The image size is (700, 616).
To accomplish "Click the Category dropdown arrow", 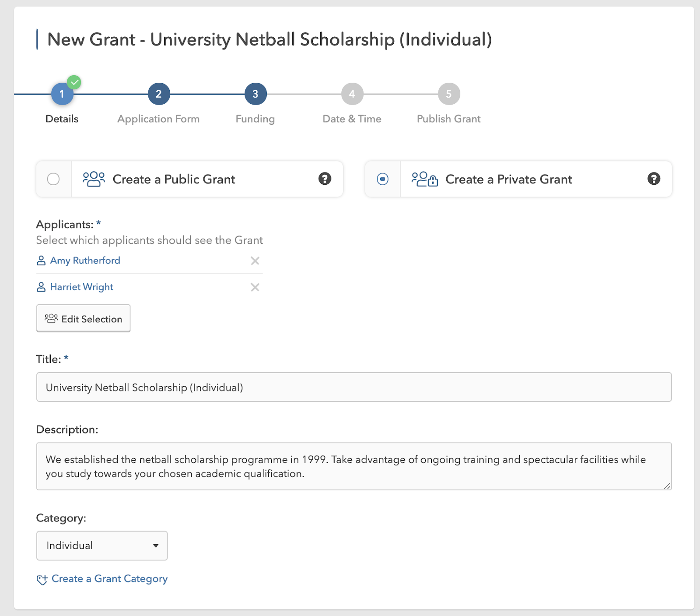I will 156,546.
